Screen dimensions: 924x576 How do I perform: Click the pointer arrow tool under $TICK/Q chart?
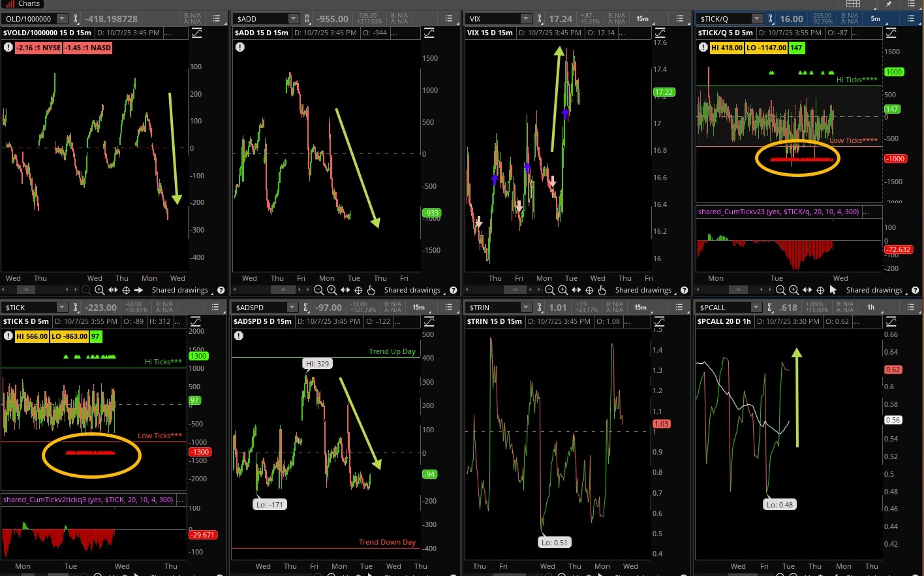pyautogui.click(x=833, y=290)
